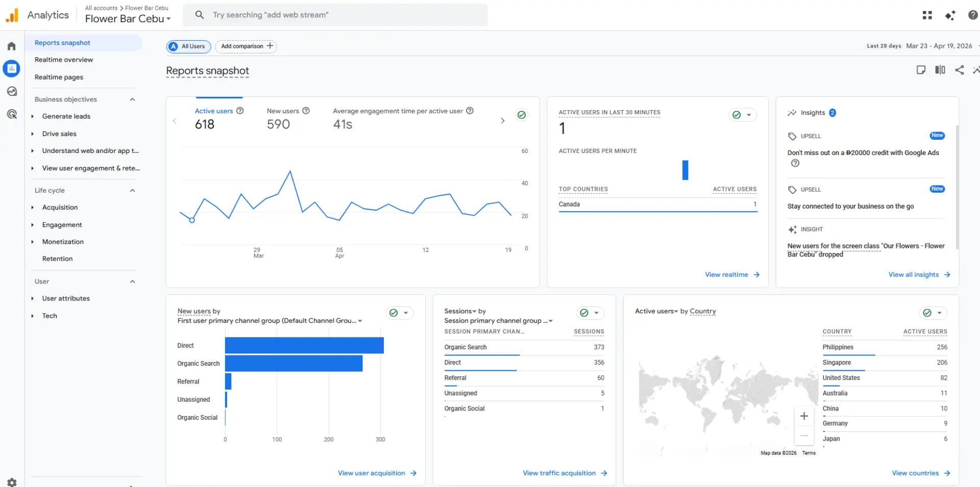Image resolution: width=980 pixels, height=487 pixels.
Task: Open View countries link
Action: click(x=921, y=473)
